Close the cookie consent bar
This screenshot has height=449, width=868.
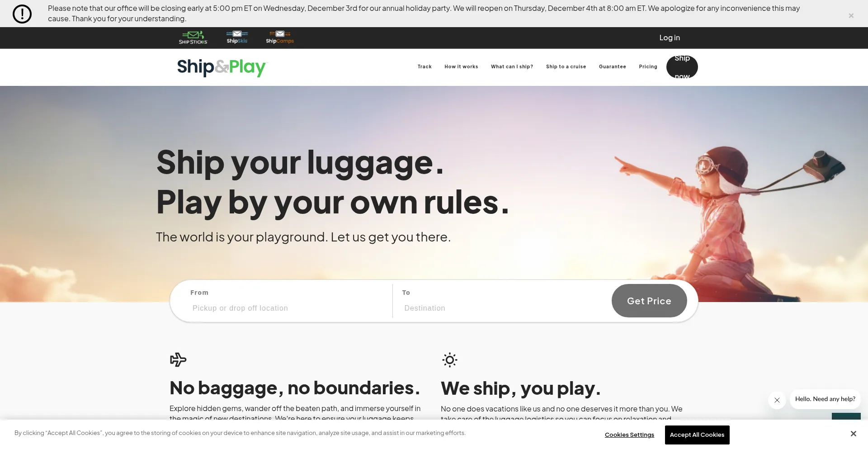tap(853, 434)
